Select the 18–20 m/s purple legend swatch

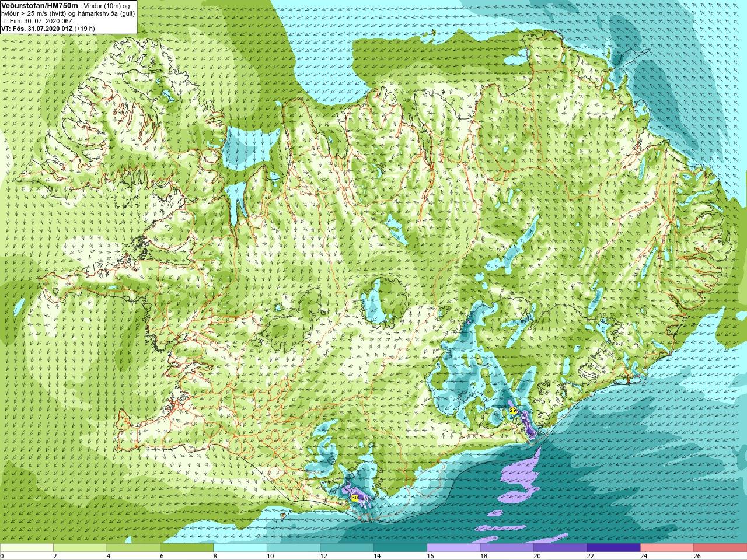pyautogui.click(x=507, y=548)
